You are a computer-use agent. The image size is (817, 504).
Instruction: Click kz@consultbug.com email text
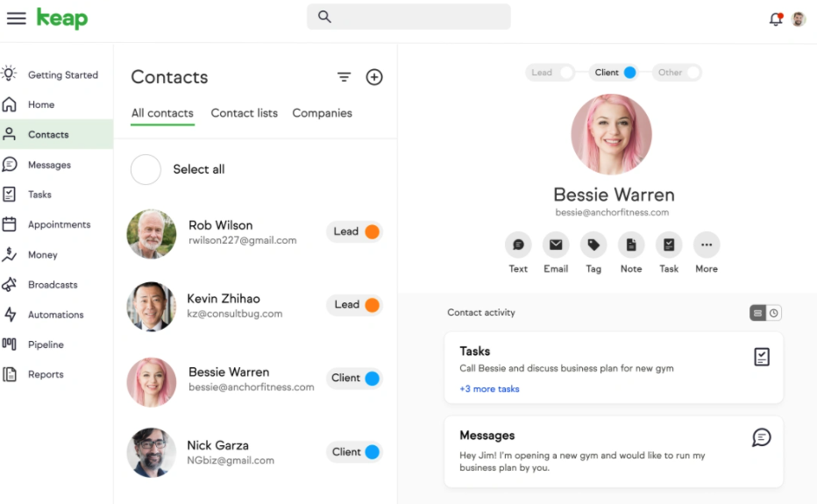coord(234,314)
